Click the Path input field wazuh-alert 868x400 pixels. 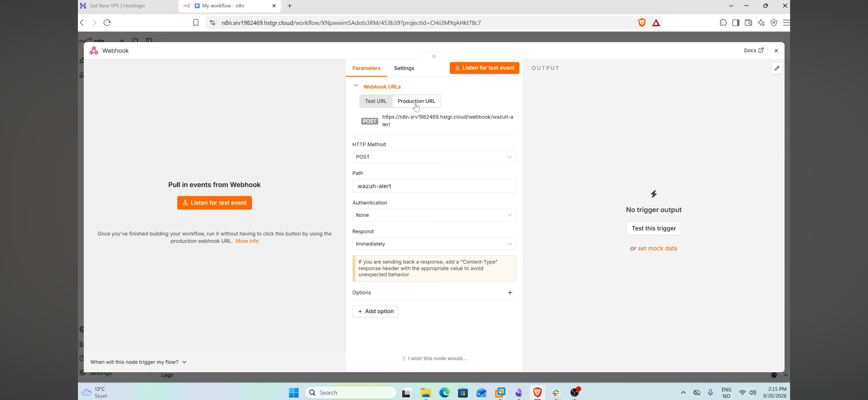point(434,186)
